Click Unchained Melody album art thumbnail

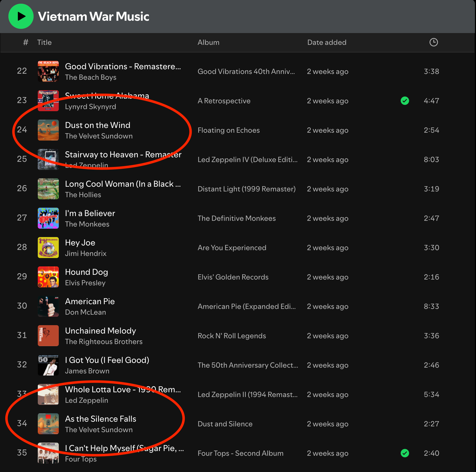(48, 336)
